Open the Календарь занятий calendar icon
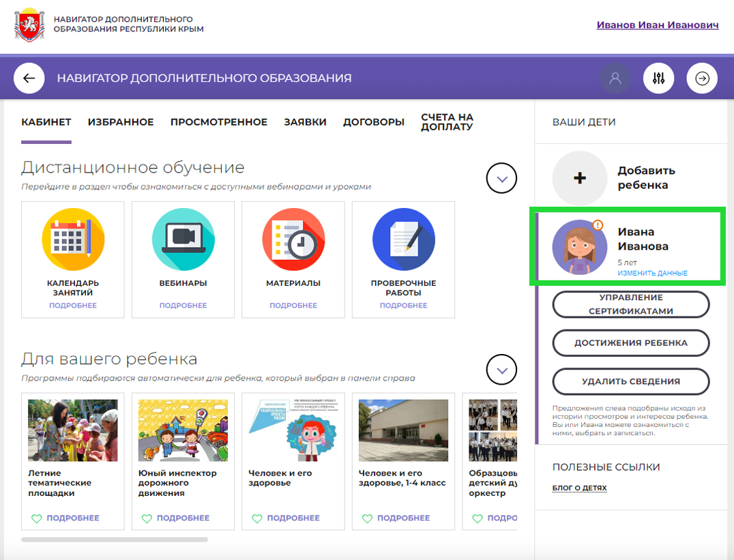Image resolution: width=734 pixels, height=560 pixels. click(73, 239)
